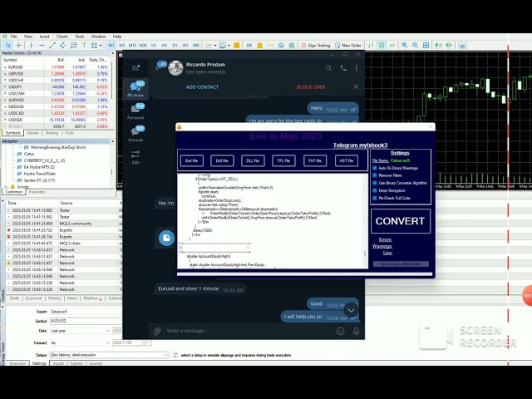Select EA Hydra MT5 in Navigator tree
Screen dimensions: 532x399
pyautogui.click(x=39, y=167)
